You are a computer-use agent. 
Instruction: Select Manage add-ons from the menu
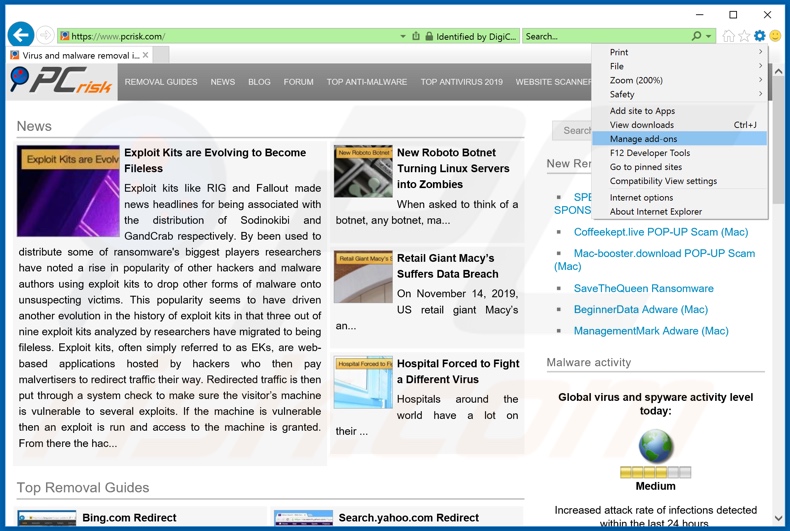tap(644, 139)
